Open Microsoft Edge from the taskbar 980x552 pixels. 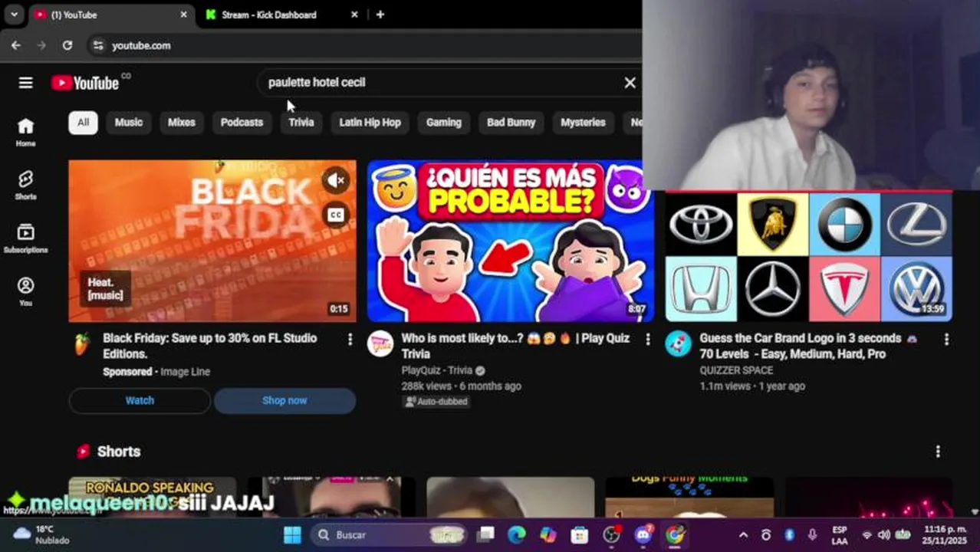[517, 534]
